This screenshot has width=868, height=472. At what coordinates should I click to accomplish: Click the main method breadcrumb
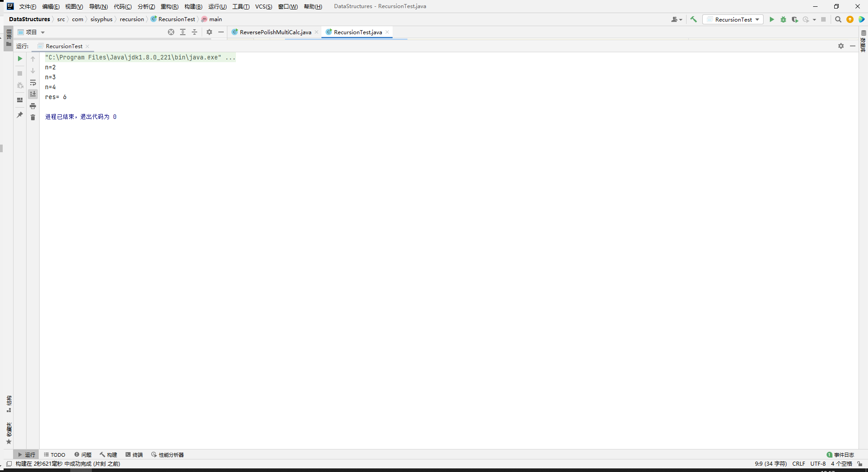(212, 19)
